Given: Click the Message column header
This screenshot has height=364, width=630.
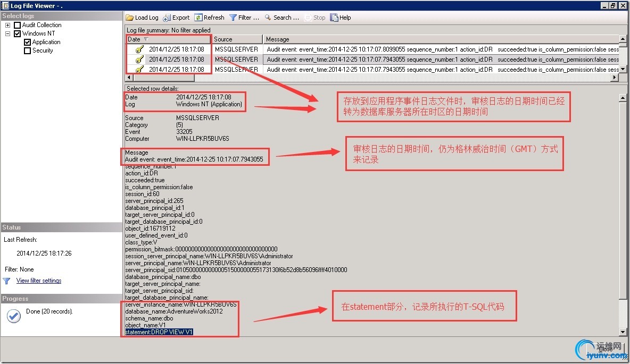Looking at the screenshot, I should tap(441, 39).
